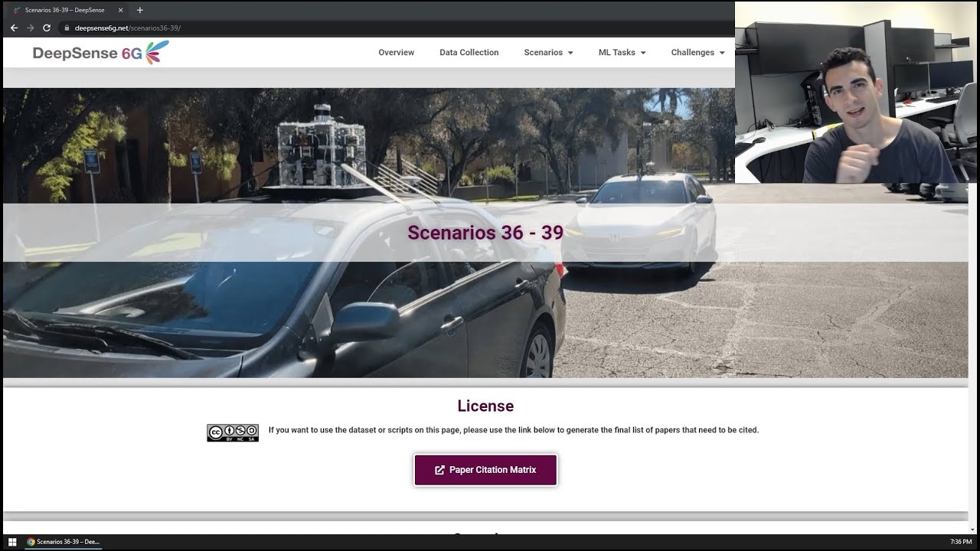Expand the Scenarios dropdown menu
This screenshot has height=551, width=980.
pos(548,52)
